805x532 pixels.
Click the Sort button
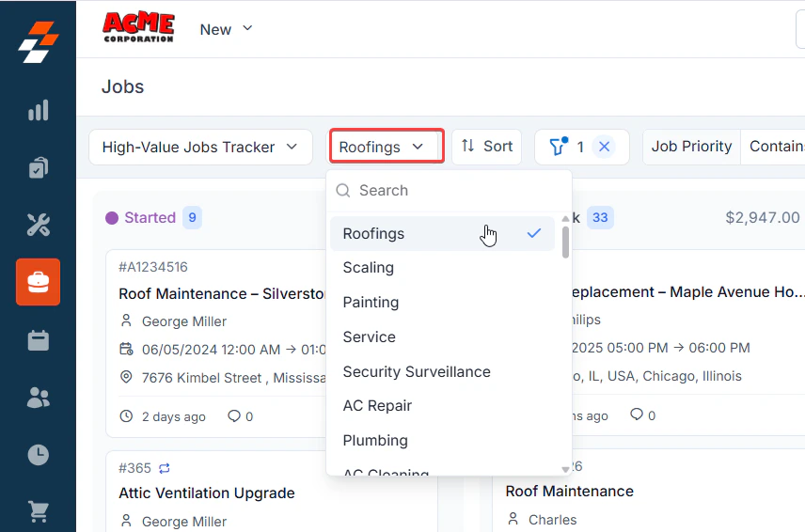(x=487, y=147)
